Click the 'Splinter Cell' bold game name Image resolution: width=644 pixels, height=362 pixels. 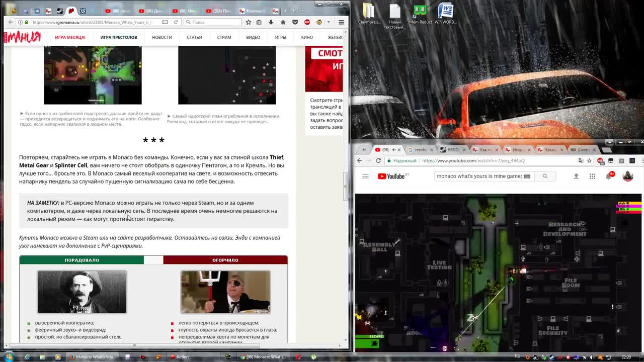click(x=71, y=165)
